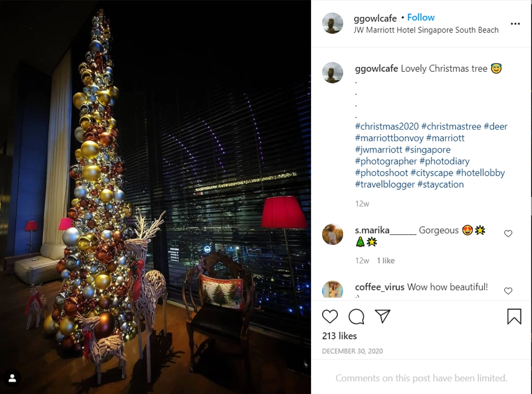Share post via paper plane icon
532x394 pixels.
click(382, 316)
